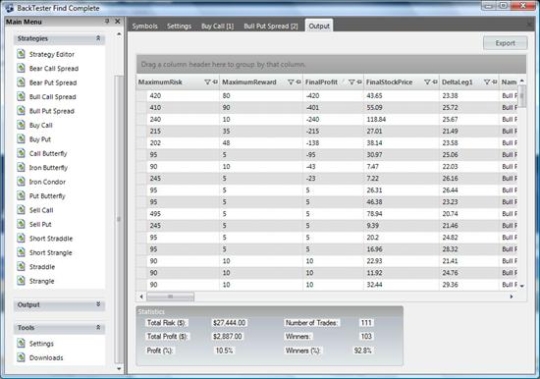This screenshot has height=379, width=540.
Task: Sort by FinalStockPrice column header
Action: click(389, 82)
